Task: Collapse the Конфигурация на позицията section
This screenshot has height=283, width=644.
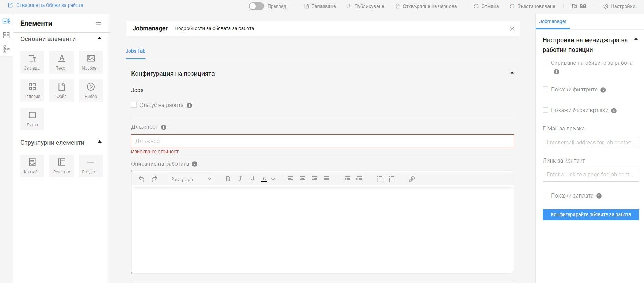Action: click(x=512, y=73)
